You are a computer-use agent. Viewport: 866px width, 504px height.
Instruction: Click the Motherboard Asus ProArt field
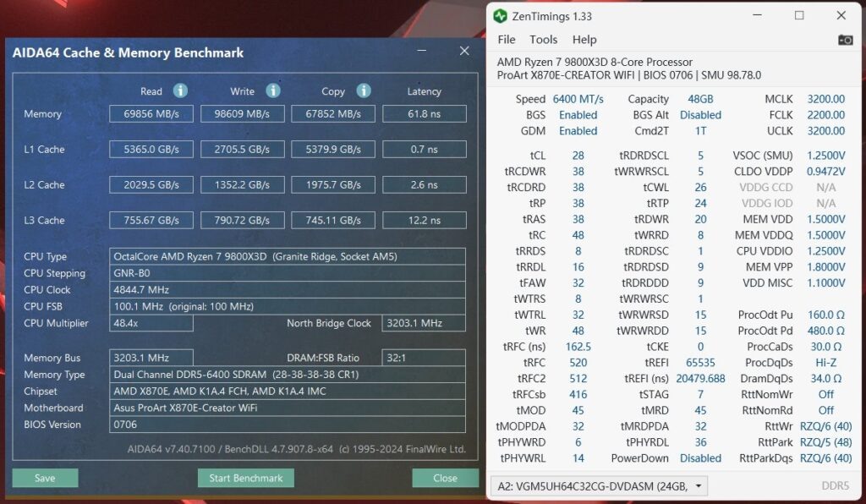(x=288, y=408)
